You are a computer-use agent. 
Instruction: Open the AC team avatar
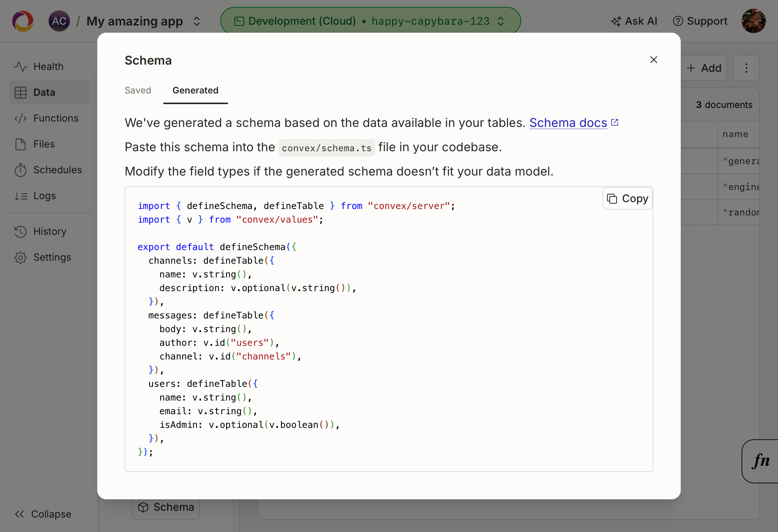(x=59, y=21)
